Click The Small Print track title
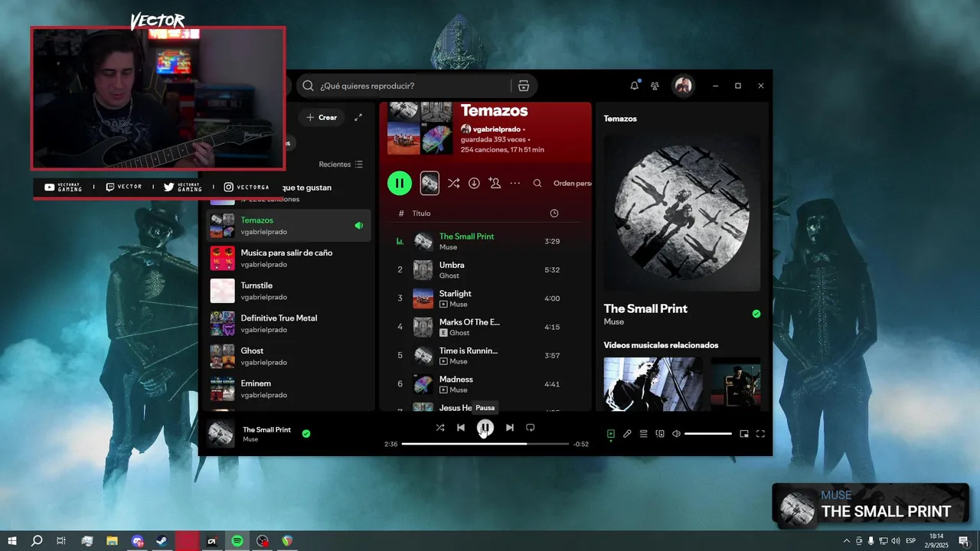This screenshot has height=551, width=980. coord(466,236)
